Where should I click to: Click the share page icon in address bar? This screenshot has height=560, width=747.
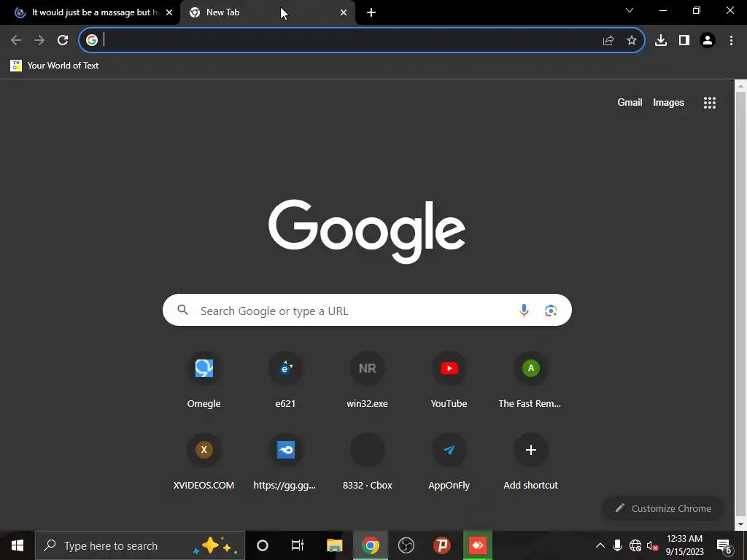[608, 41]
